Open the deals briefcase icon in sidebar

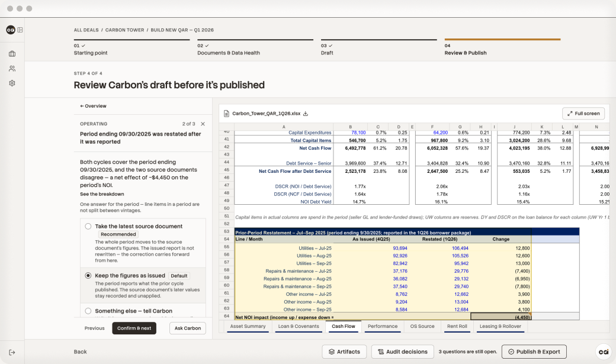tap(12, 54)
